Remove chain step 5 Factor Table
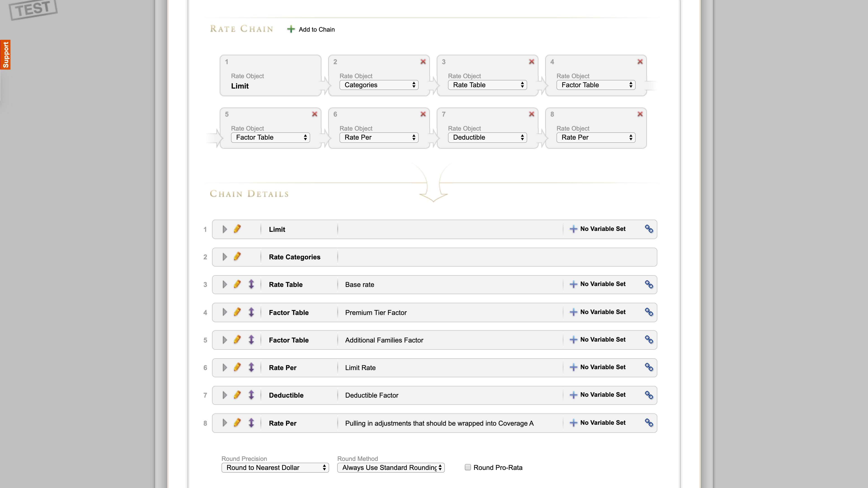The width and height of the screenshot is (868, 488). (x=314, y=114)
